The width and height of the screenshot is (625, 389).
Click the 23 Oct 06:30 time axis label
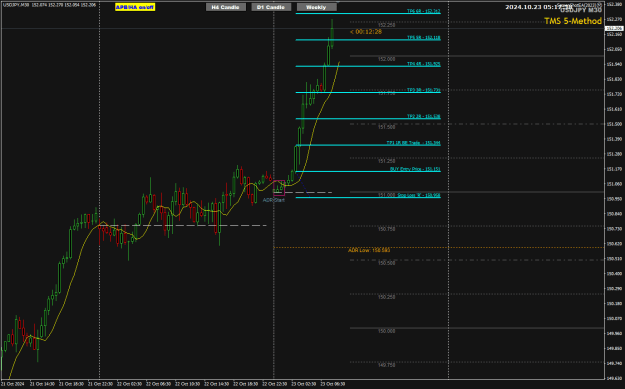333,384
